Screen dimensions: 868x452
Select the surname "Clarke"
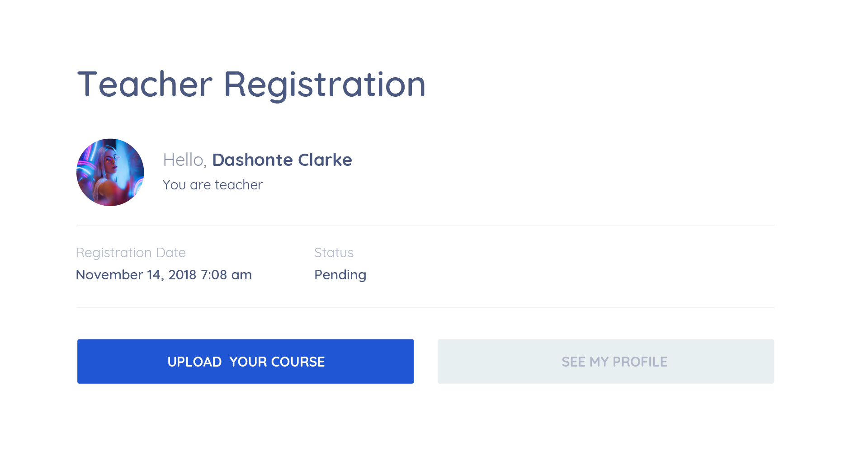325,160
